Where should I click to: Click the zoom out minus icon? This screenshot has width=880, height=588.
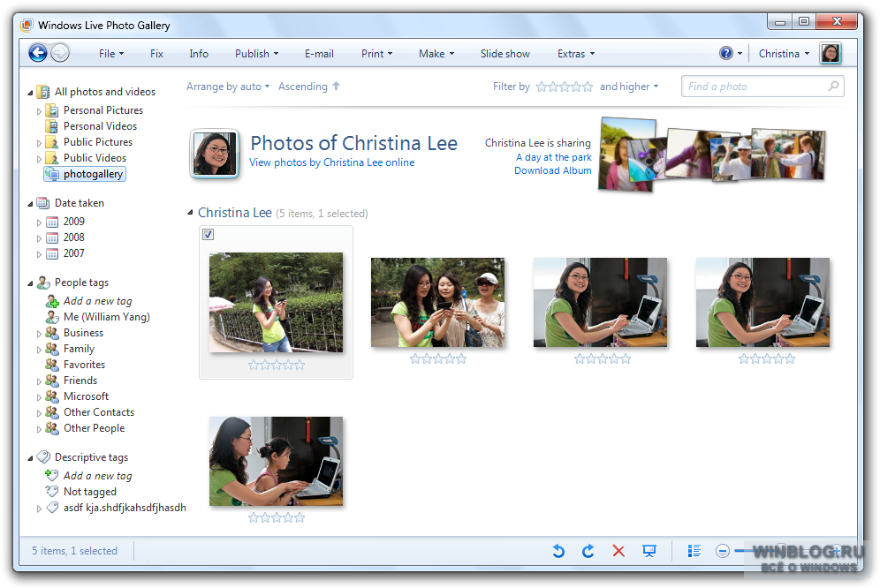[x=723, y=551]
